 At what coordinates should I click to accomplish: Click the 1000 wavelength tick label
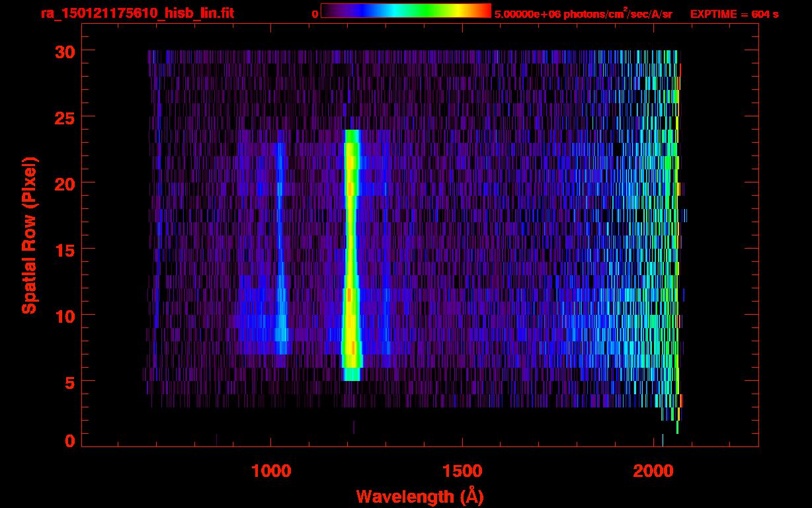click(271, 471)
